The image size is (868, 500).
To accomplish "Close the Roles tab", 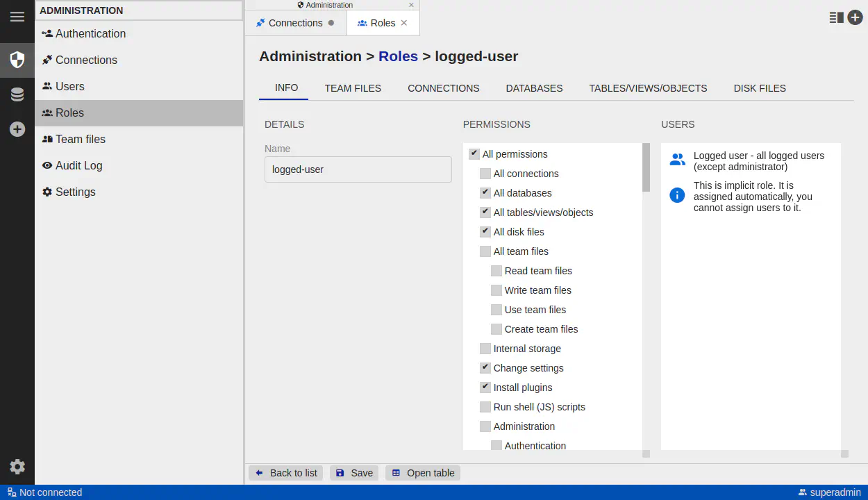I will click(404, 23).
